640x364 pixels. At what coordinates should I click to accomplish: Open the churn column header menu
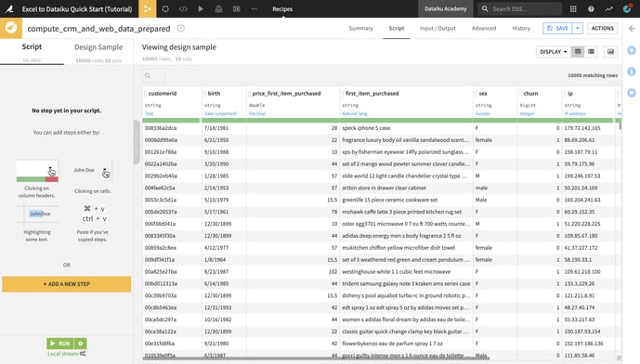coord(530,94)
